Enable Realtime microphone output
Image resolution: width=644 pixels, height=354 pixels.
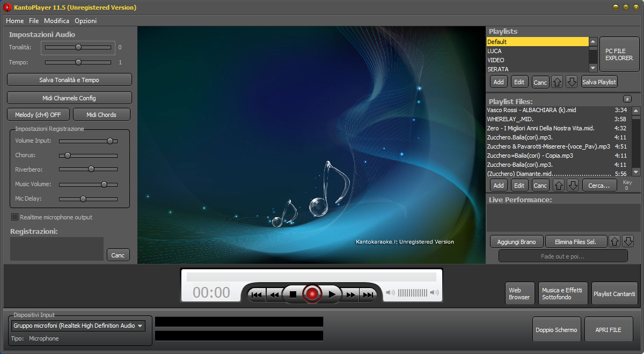pyautogui.click(x=14, y=217)
